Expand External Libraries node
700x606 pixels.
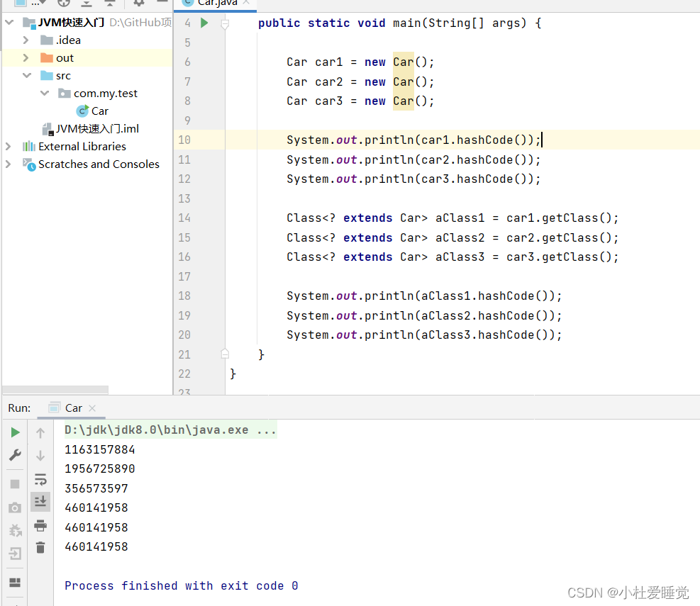coord(9,147)
